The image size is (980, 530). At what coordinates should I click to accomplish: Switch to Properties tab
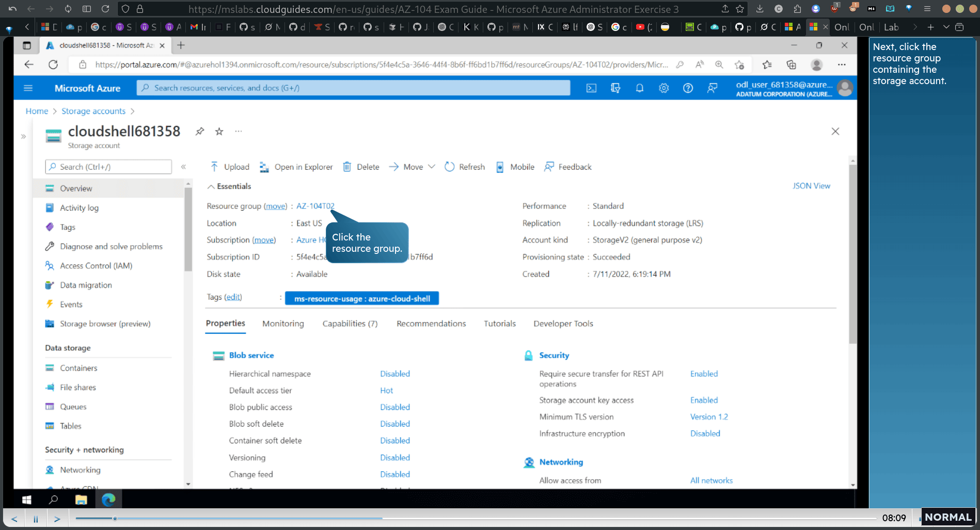[x=225, y=323]
